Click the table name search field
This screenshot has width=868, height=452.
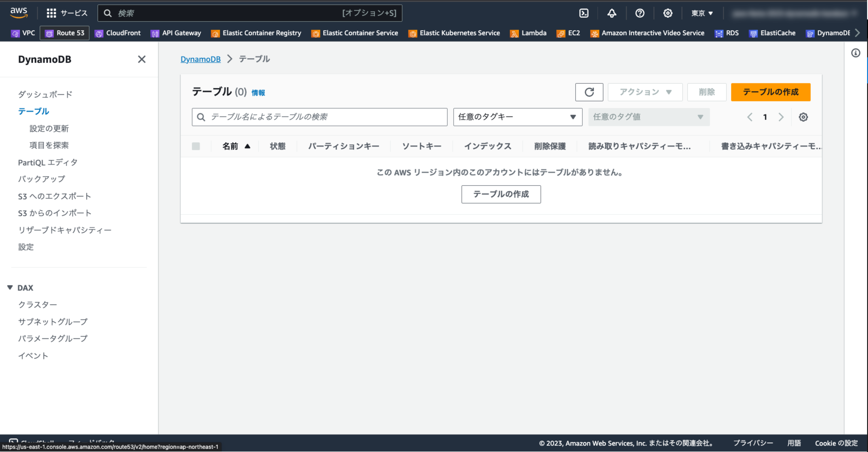tap(320, 117)
